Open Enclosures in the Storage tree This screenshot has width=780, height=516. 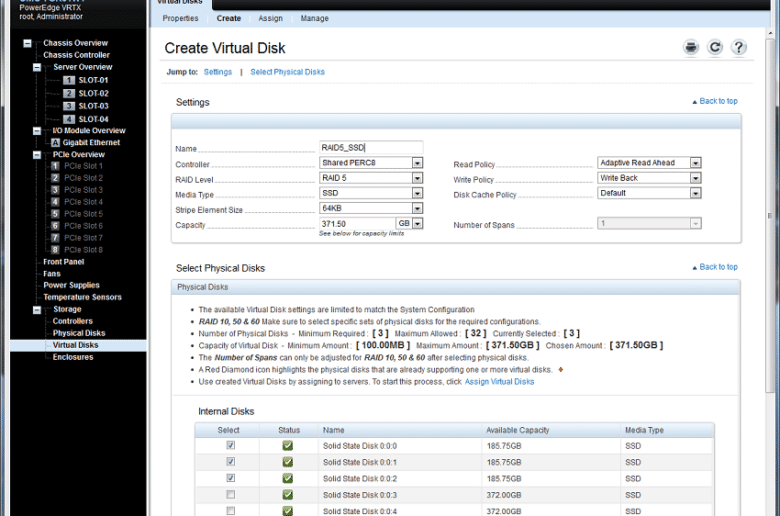pos(73,357)
